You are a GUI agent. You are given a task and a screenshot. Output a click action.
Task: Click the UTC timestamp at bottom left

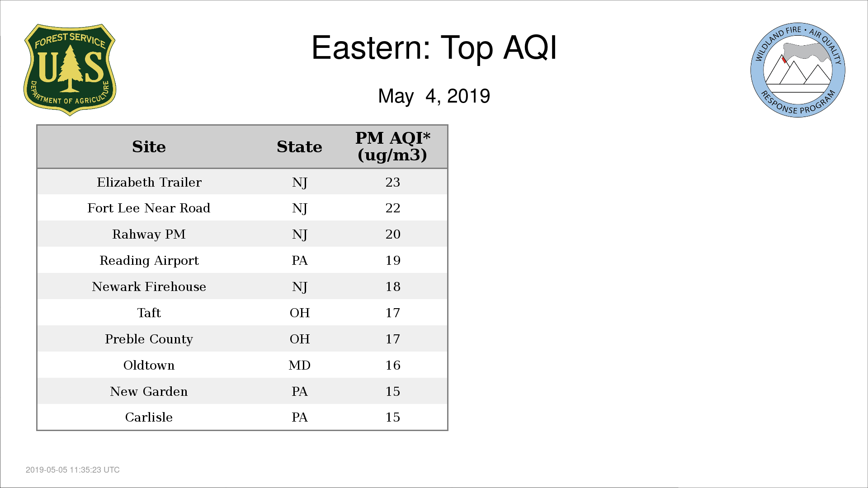click(x=73, y=470)
